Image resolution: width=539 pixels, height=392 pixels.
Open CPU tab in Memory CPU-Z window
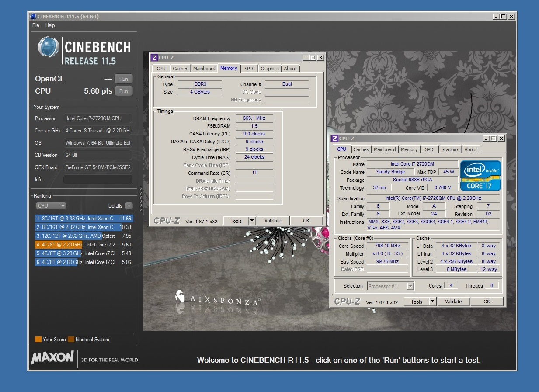click(161, 69)
